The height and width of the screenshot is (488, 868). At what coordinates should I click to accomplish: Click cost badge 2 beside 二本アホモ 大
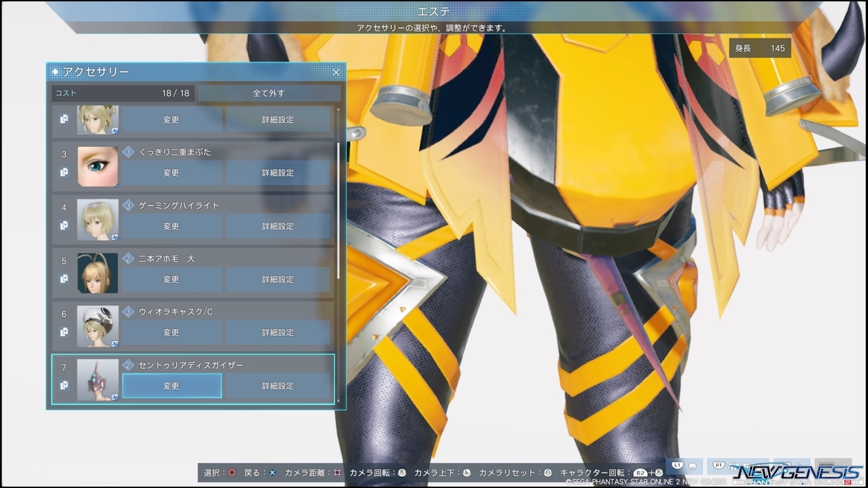pos(128,258)
